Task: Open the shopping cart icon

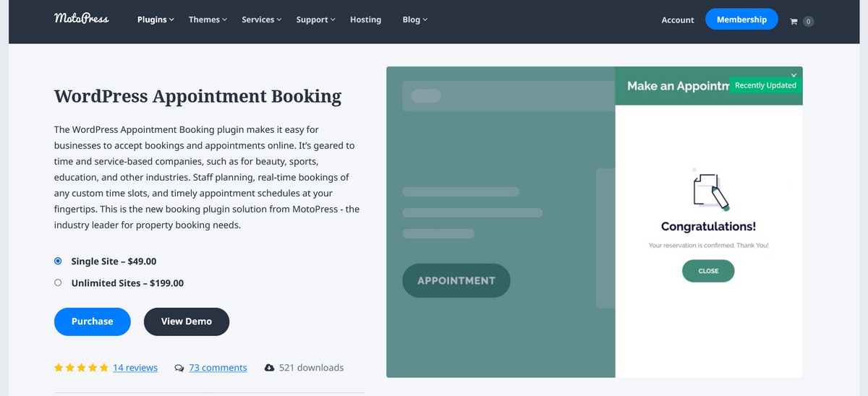Action: [793, 22]
